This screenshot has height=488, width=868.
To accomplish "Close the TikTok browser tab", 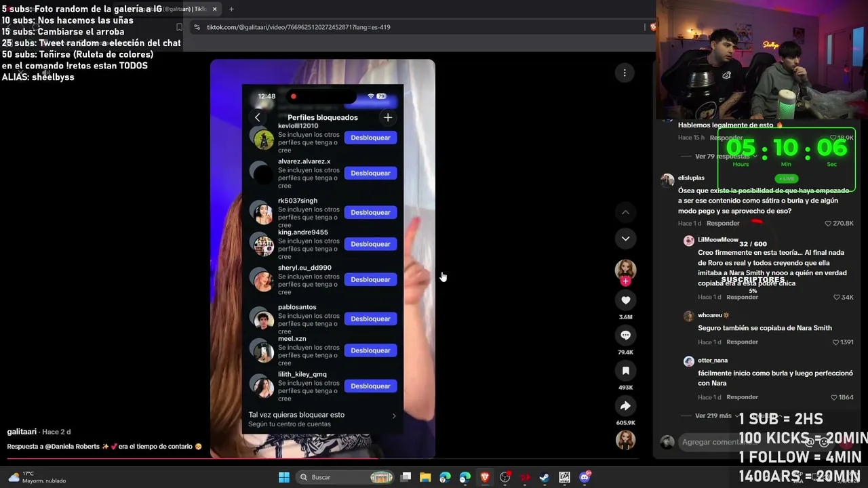I will click(215, 9).
